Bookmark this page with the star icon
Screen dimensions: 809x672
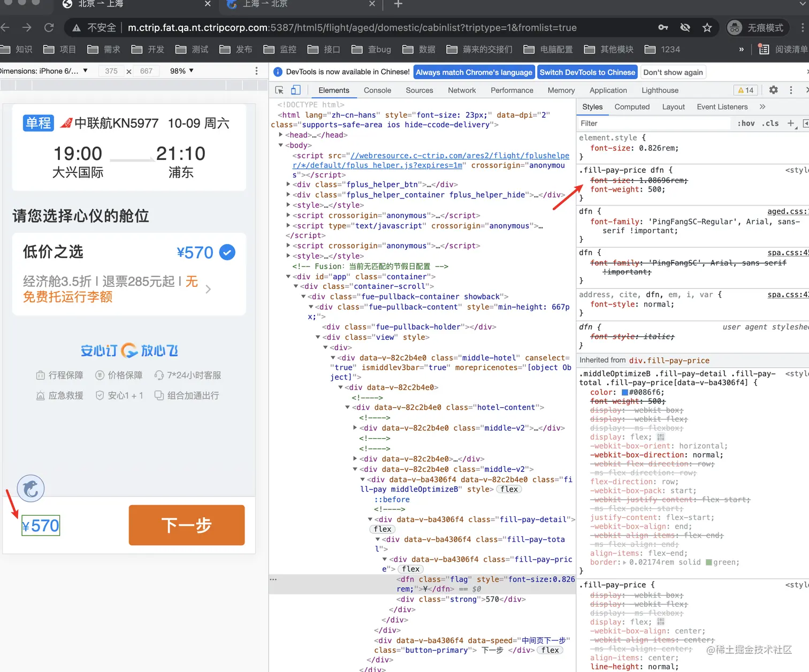point(707,27)
